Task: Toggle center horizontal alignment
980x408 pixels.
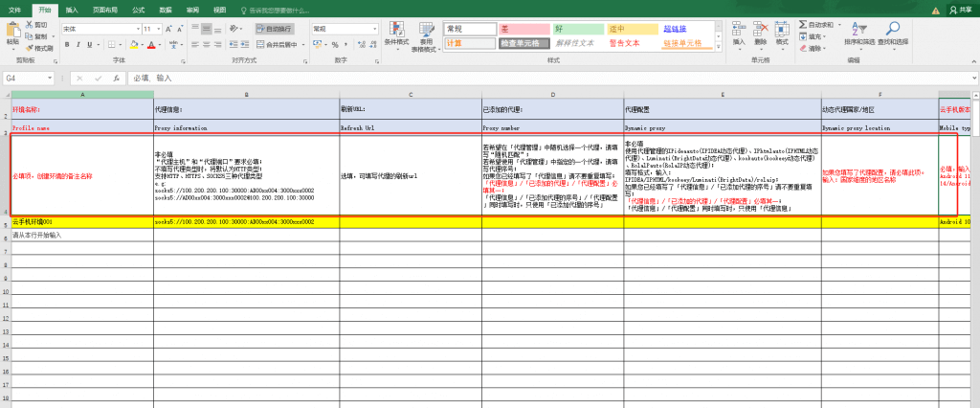Action: click(x=205, y=44)
